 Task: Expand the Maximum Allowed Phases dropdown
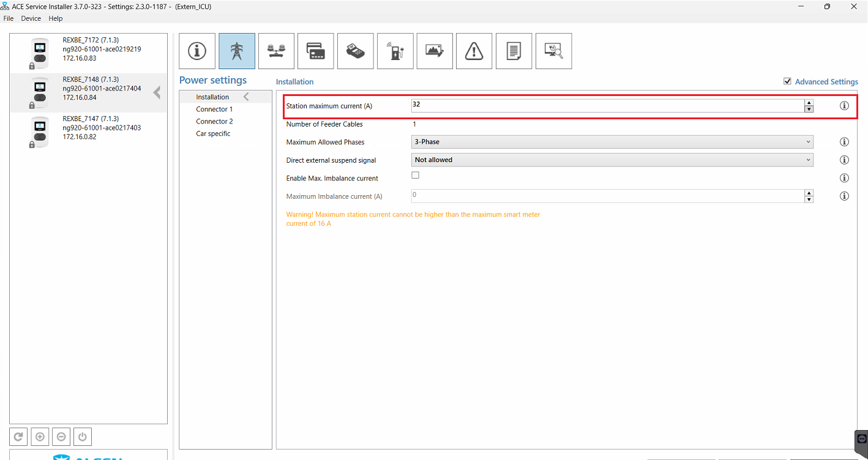pos(612,142)
